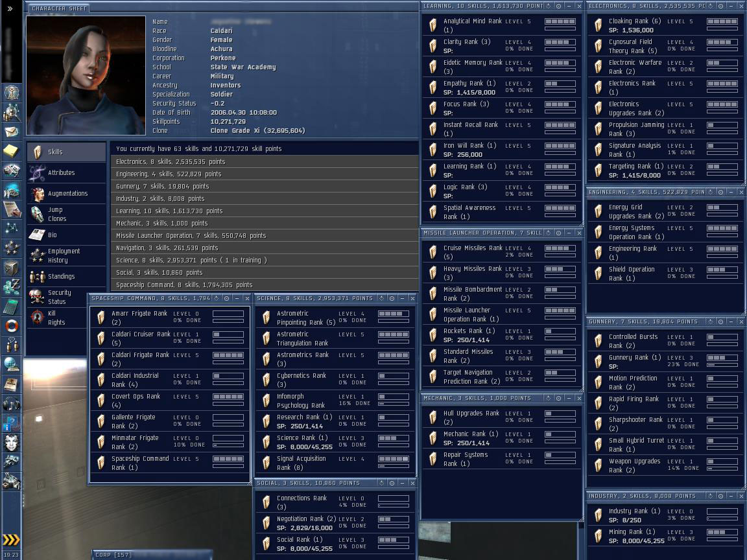Expand the Learning, 10 skills group row

point(265,211)
